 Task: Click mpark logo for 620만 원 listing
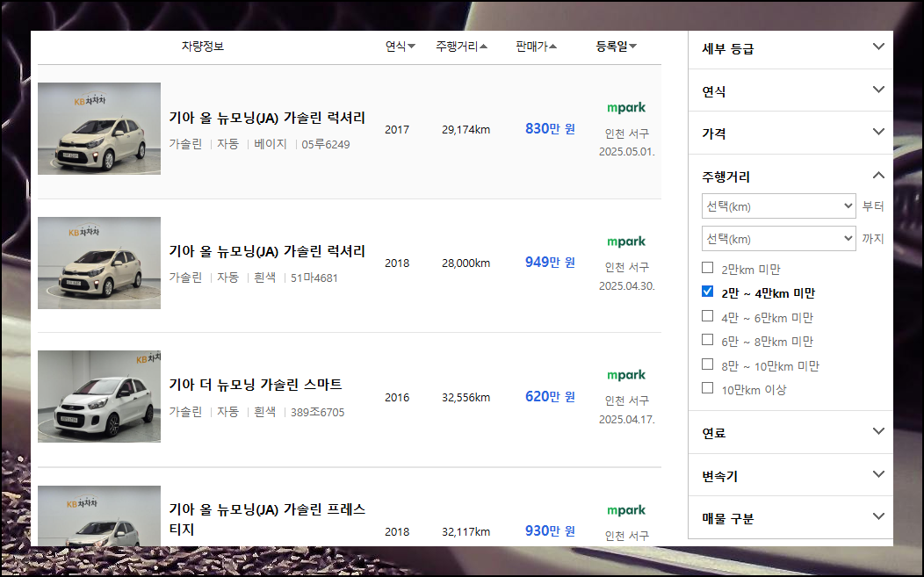[626, 375]
